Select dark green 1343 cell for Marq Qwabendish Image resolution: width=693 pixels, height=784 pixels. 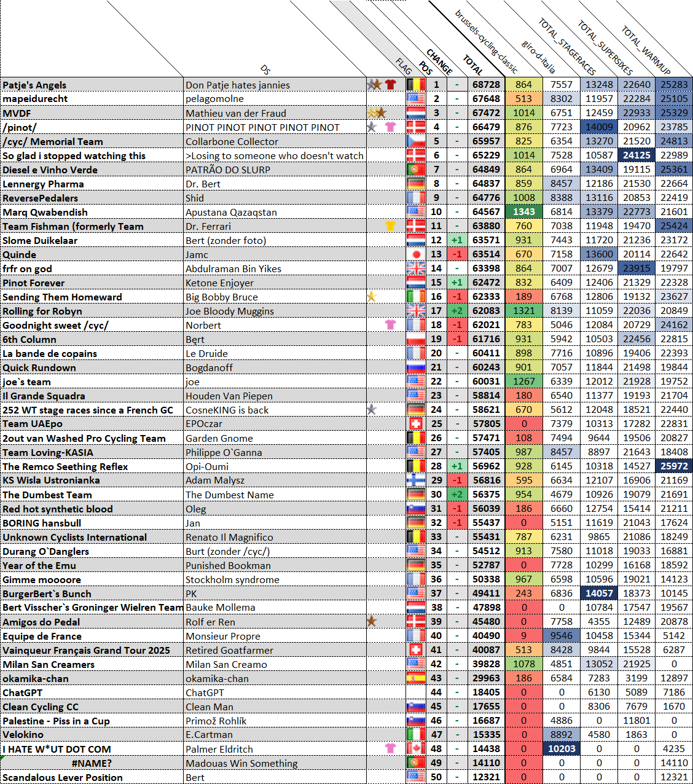pos(523,212)
